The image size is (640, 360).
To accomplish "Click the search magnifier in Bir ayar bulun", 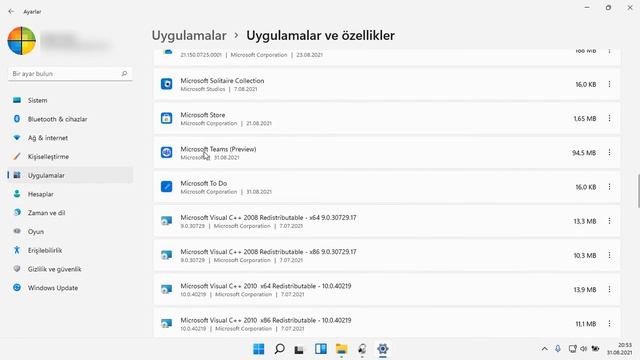I will tap(124, 73).
